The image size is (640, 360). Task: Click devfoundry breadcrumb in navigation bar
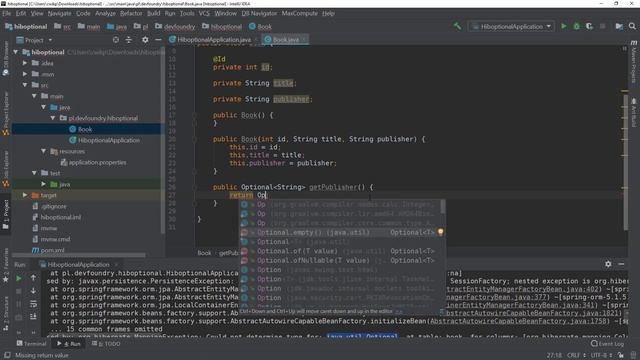(175, 27)
